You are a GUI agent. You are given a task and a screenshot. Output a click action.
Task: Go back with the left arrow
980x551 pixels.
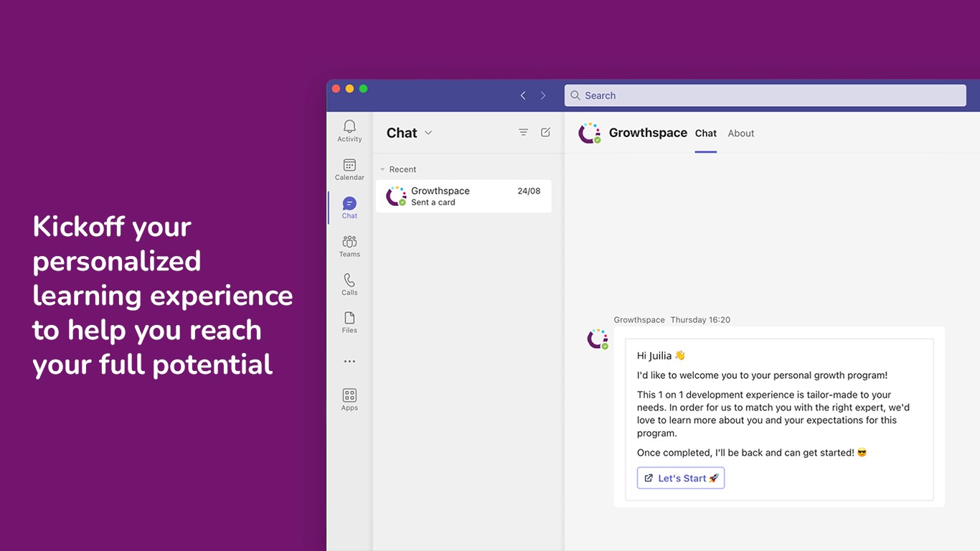(523, 95)
